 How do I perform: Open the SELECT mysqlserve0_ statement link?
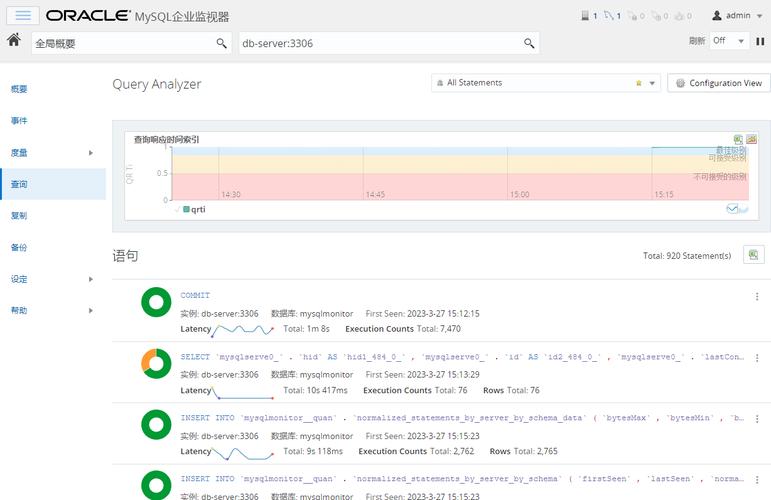[462, 357]
